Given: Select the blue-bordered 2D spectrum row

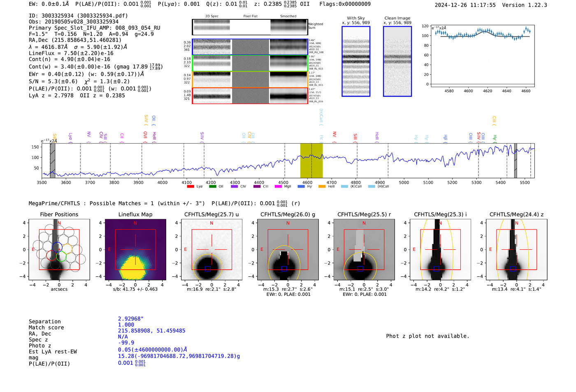Looking at the screenshot, I should (x=250, y=47).
